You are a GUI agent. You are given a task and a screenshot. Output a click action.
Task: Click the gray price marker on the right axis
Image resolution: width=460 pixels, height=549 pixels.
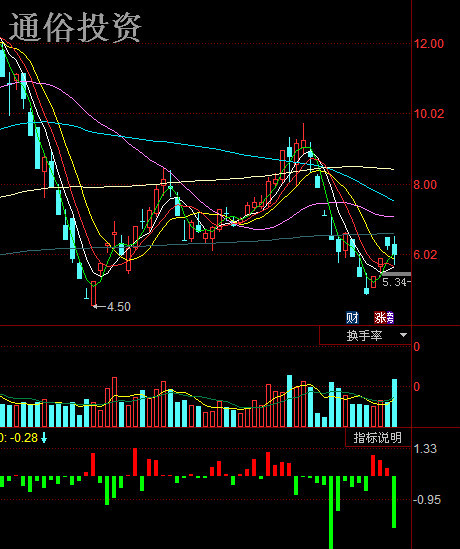coord(396,274)
